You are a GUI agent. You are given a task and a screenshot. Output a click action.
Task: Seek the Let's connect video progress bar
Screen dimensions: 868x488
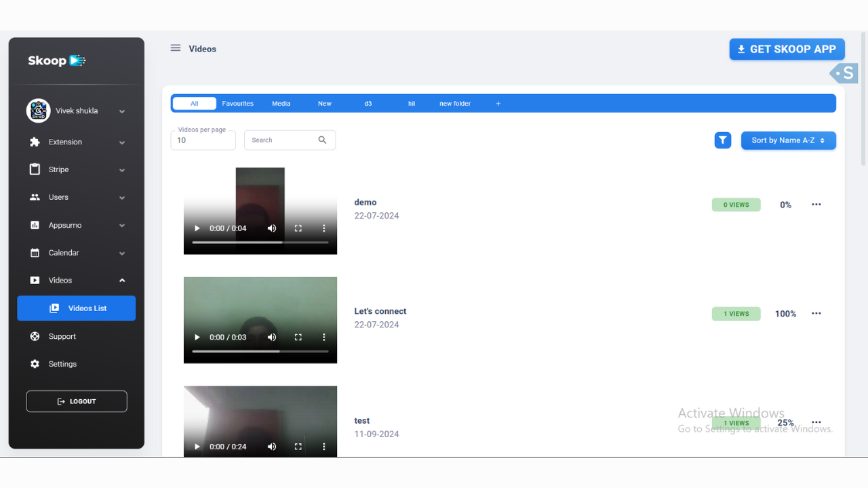260,351
